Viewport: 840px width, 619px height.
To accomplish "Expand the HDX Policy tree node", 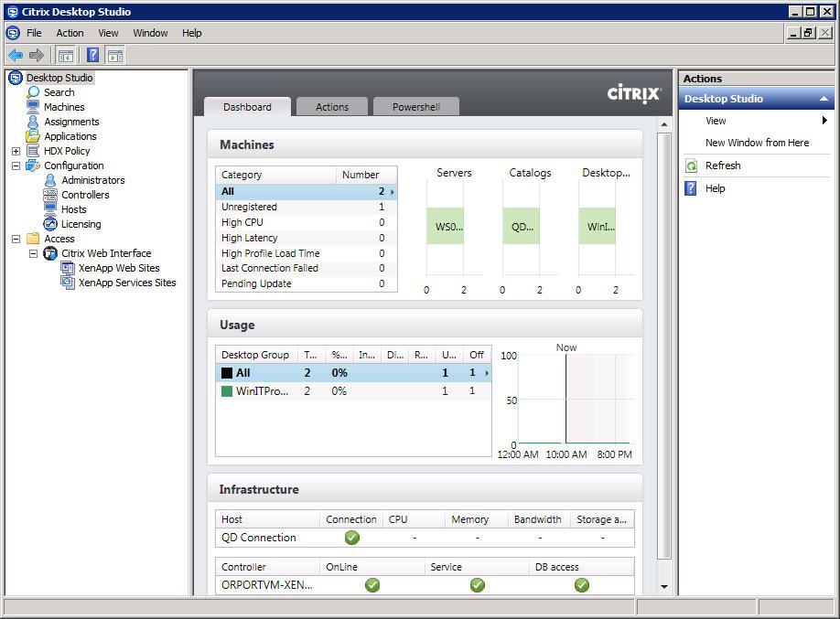I will click(x=16, y=150).
